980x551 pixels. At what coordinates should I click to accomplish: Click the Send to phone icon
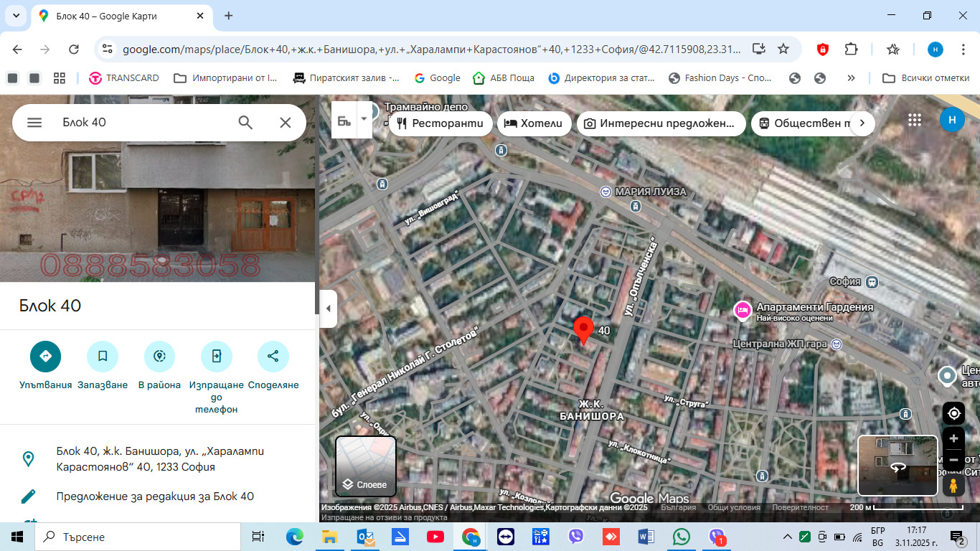[x=216, y=357]
